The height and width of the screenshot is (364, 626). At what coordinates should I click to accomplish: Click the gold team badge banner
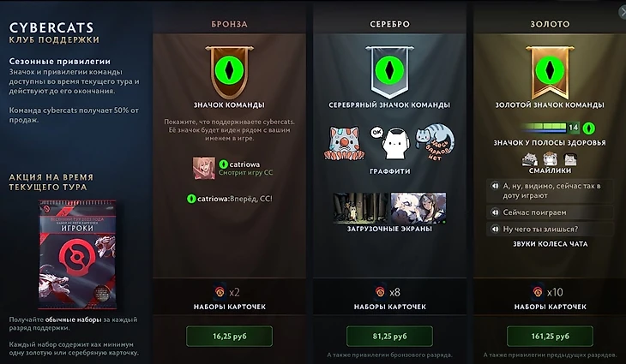pyautogui.click(x=550, y=72)
